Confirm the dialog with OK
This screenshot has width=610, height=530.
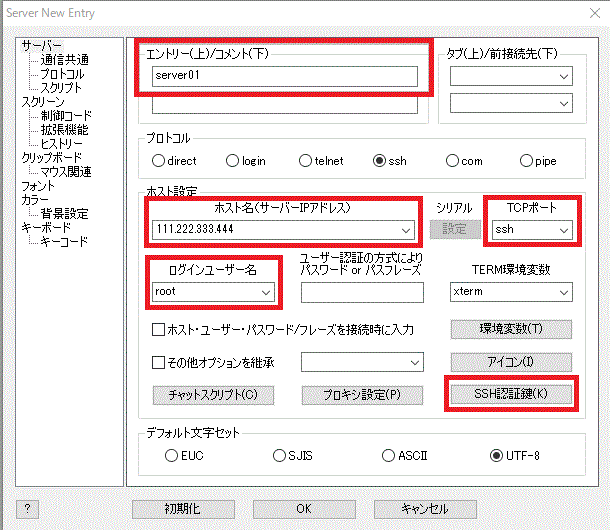point(304,509)
